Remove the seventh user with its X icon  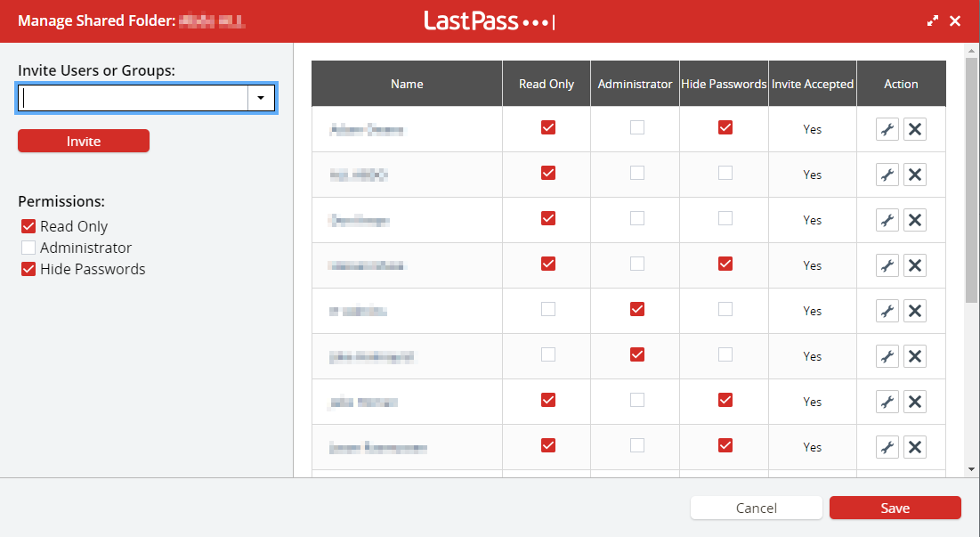914,402
